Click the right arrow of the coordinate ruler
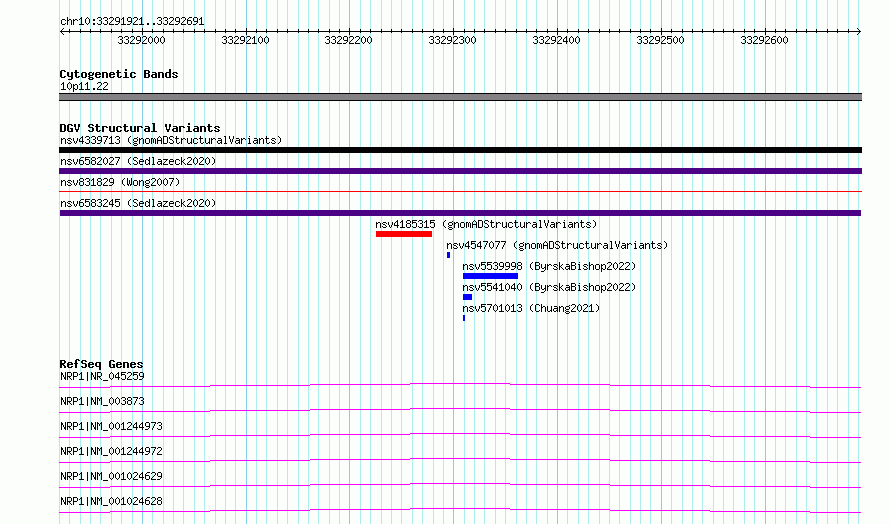Screen dimensions: 890x524 click(859, 31)
